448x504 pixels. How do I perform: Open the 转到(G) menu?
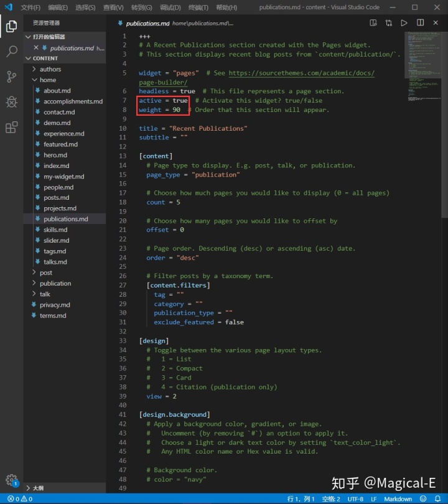pyautogui.click(x=141, y=7)
